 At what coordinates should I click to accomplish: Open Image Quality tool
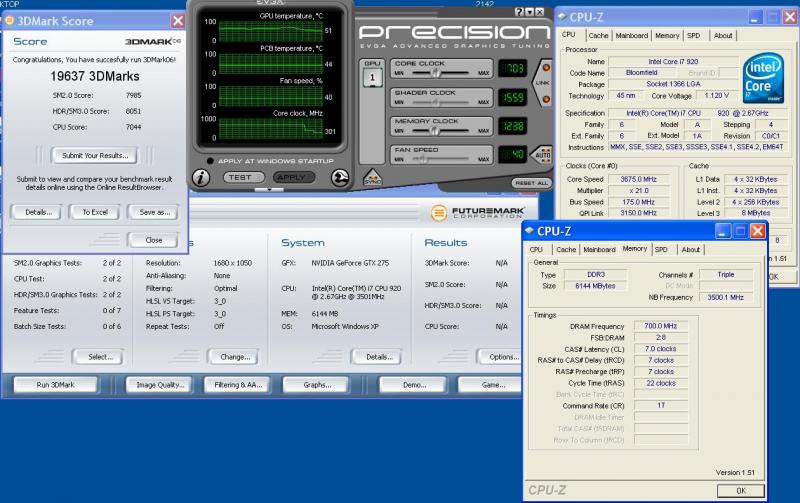pyautogui.click(x=160, y=385)
